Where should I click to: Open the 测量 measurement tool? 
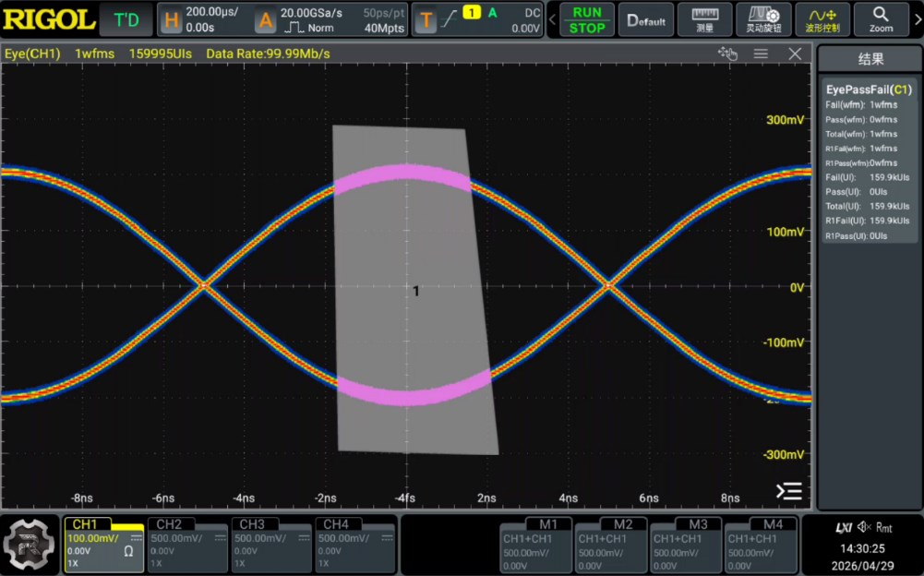click(x=705, y=19)
